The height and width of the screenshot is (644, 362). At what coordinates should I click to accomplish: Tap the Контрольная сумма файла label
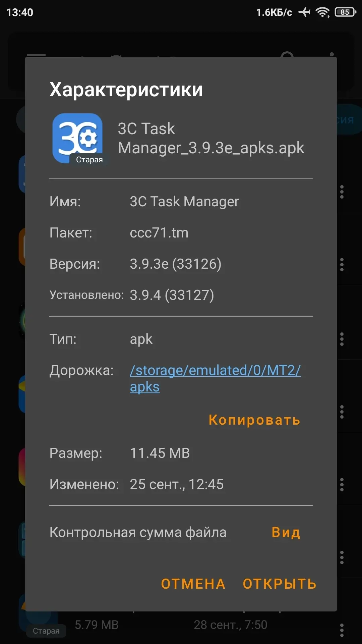click(x=138, y=532)
